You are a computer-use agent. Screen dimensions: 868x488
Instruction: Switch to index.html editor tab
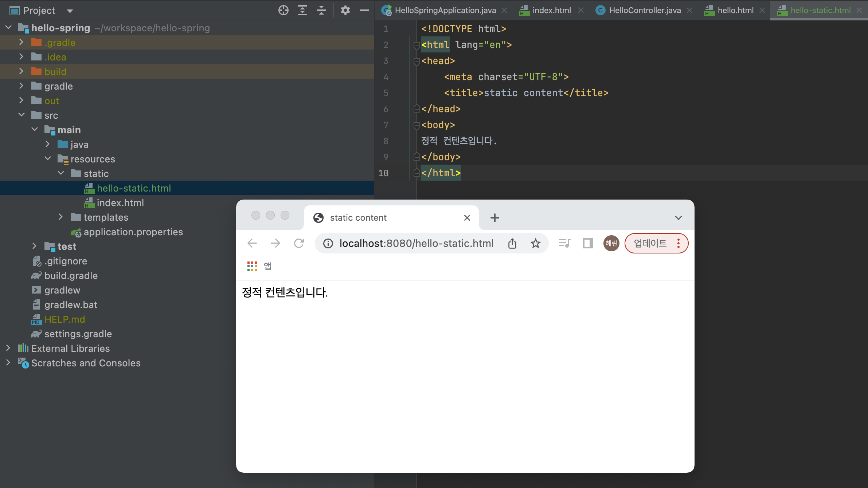click(x=551, y=10)
